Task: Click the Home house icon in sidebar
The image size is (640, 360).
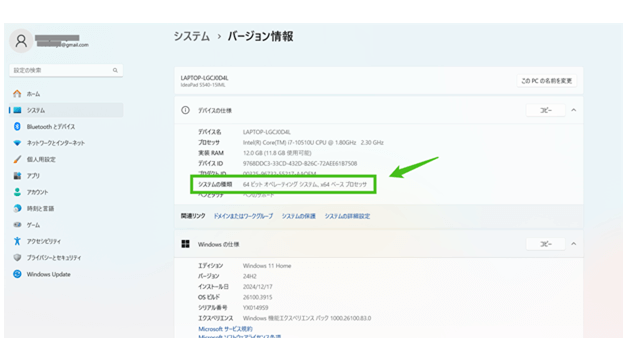Action: pos(17,94)
